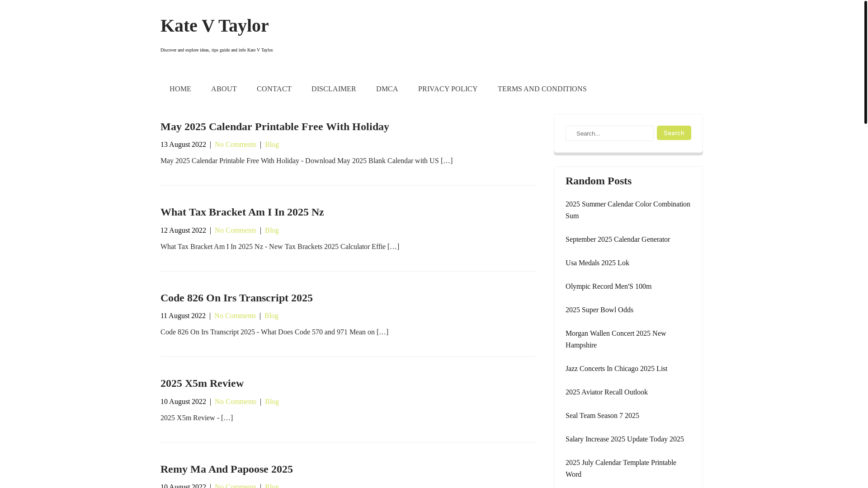
Task: Open No Comments link under 2025 X5m Review
Action: pyautogui.click(x=236, y=402)
